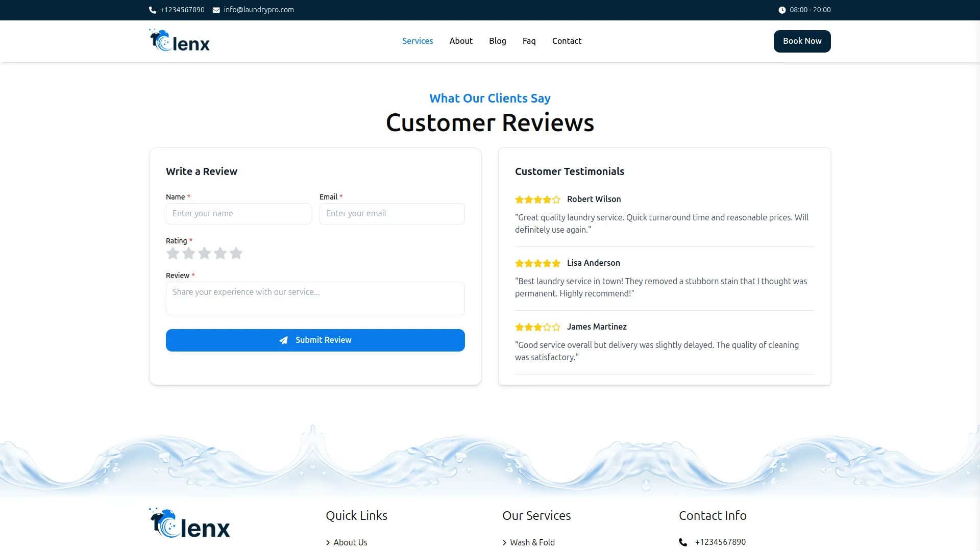The width and height of the screenshot is (980, 551).
Task: Click the arrow beside About Us in Quick Links
Action: pyautogui.click(x=329, y=542)
